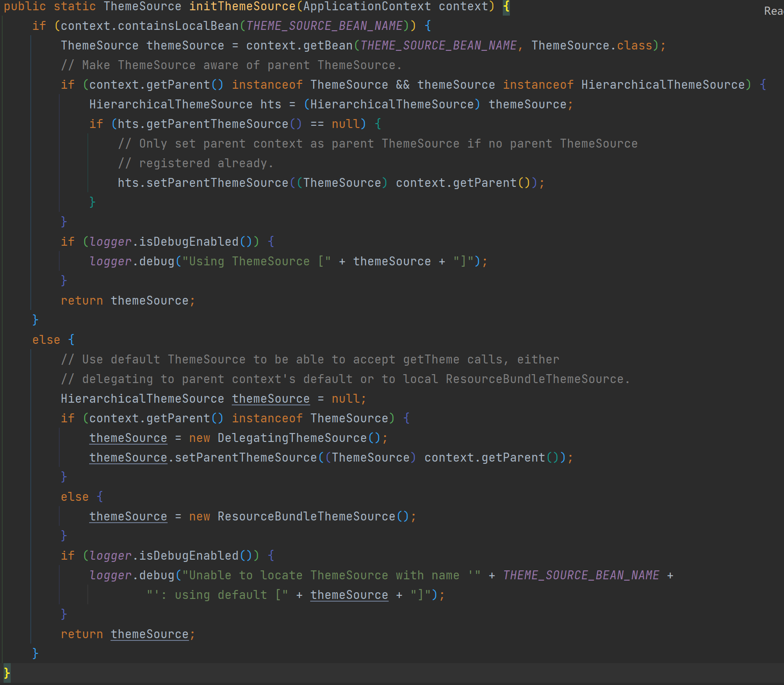Screen dimensions: 784x685
Task: Place the cursor on containsLocalBean
Action: [178, 26]
